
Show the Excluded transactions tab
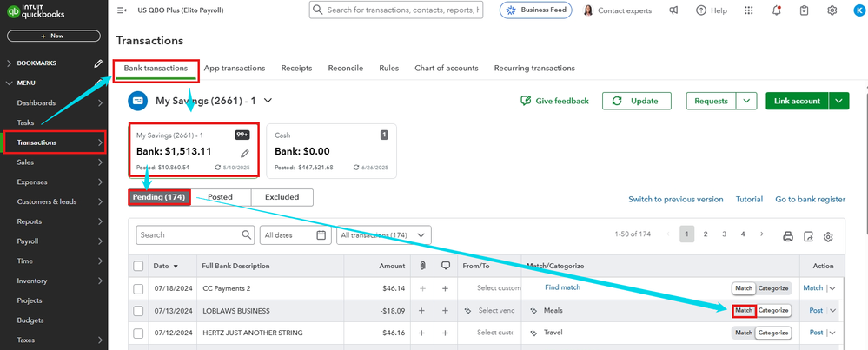tap(282, 197)
